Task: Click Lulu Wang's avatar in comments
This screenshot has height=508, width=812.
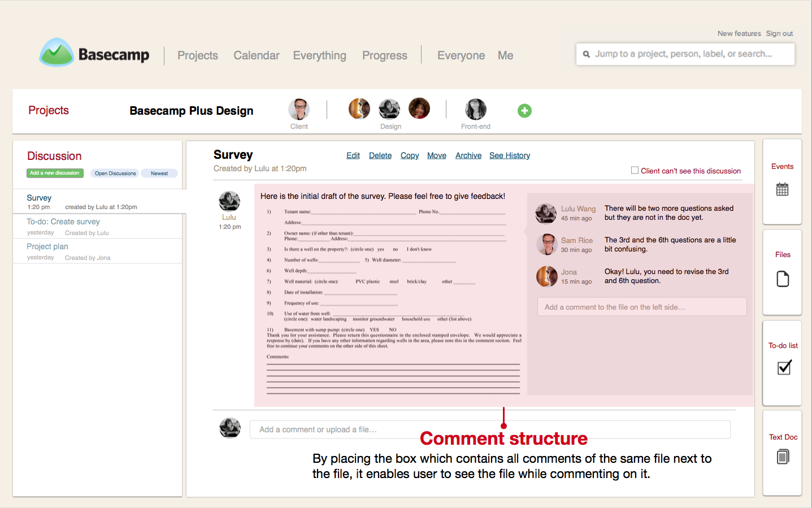Action: tap(546, 213)
